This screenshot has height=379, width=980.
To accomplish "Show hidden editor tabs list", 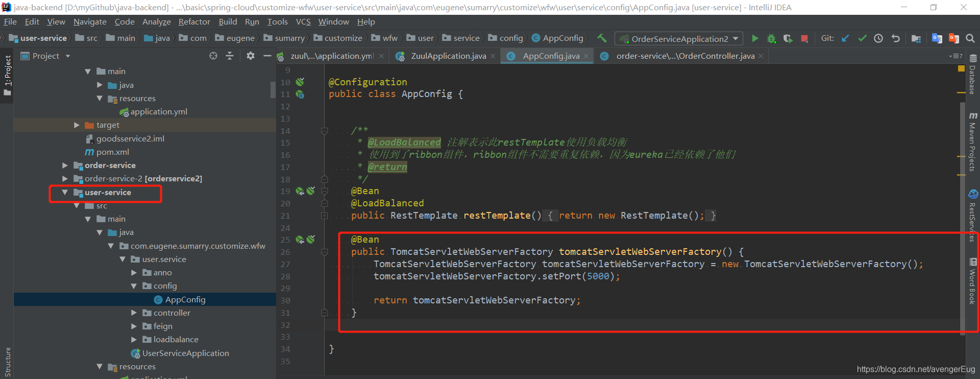I will click(x=956, y=56).
